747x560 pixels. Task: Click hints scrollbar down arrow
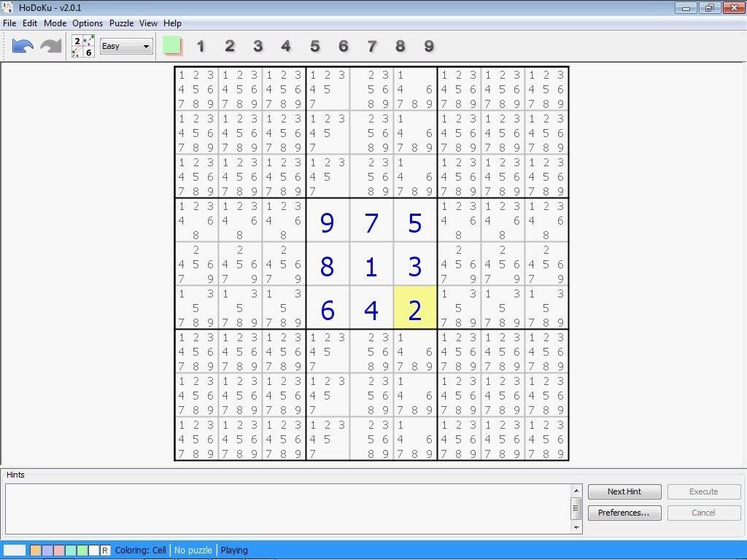pyautogui.click(x=576, y=528)
